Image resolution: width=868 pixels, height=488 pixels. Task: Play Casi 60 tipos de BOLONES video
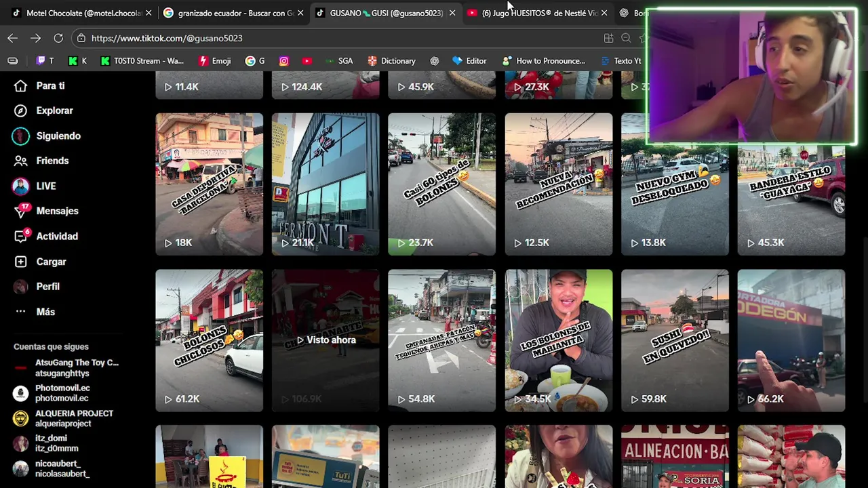click(x=441, y=184)
